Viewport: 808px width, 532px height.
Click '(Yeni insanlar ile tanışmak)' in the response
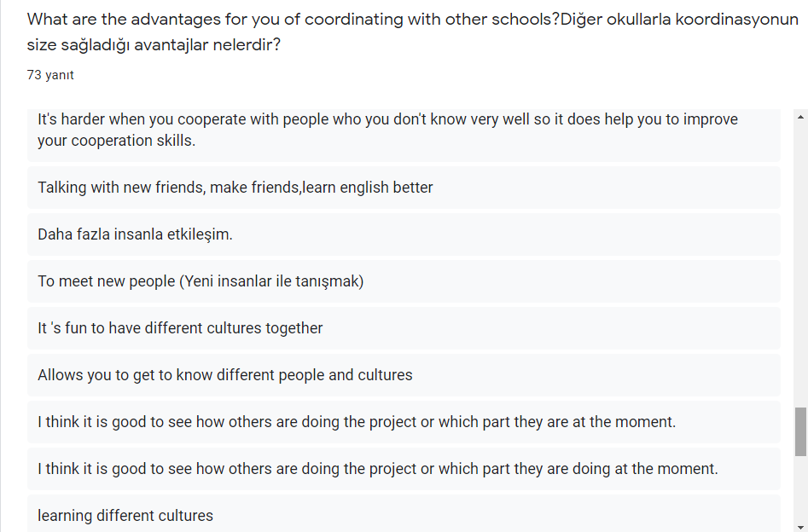point(271,281)
